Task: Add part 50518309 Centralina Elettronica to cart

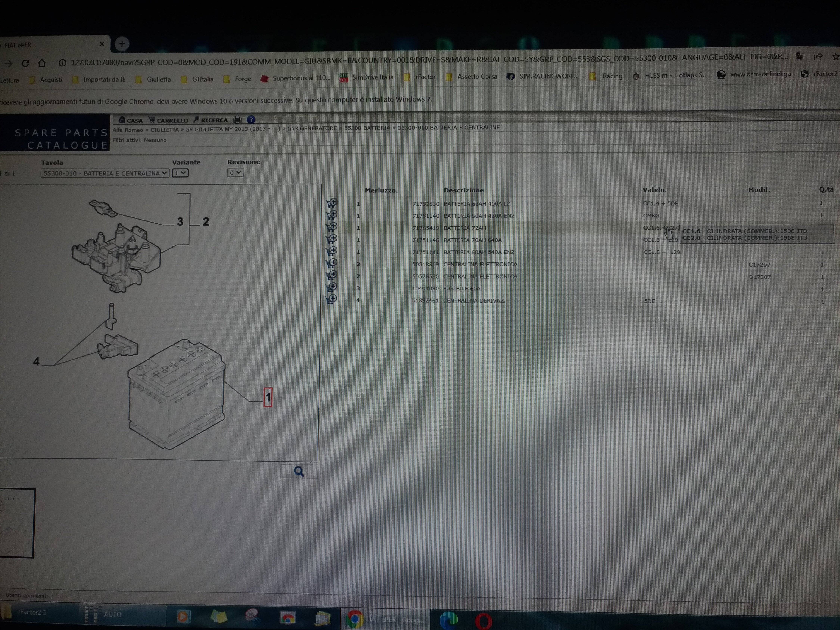Action: click(x=332, y=263)
